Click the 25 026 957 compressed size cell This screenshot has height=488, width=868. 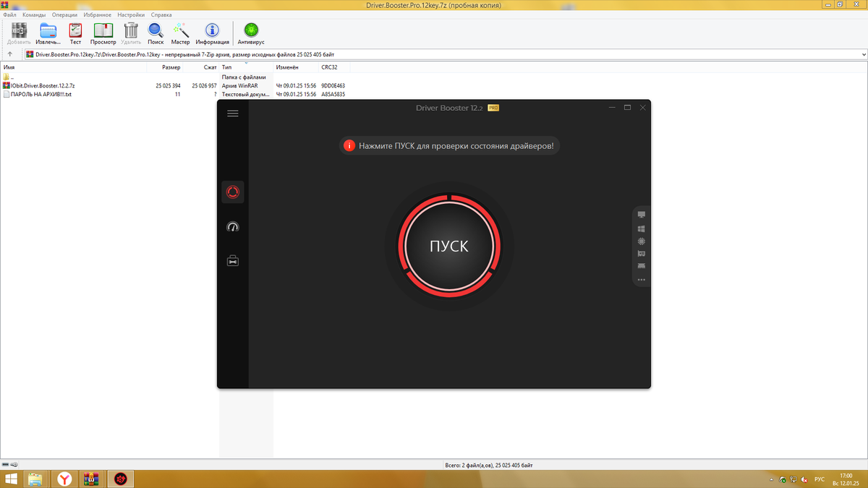204,85
